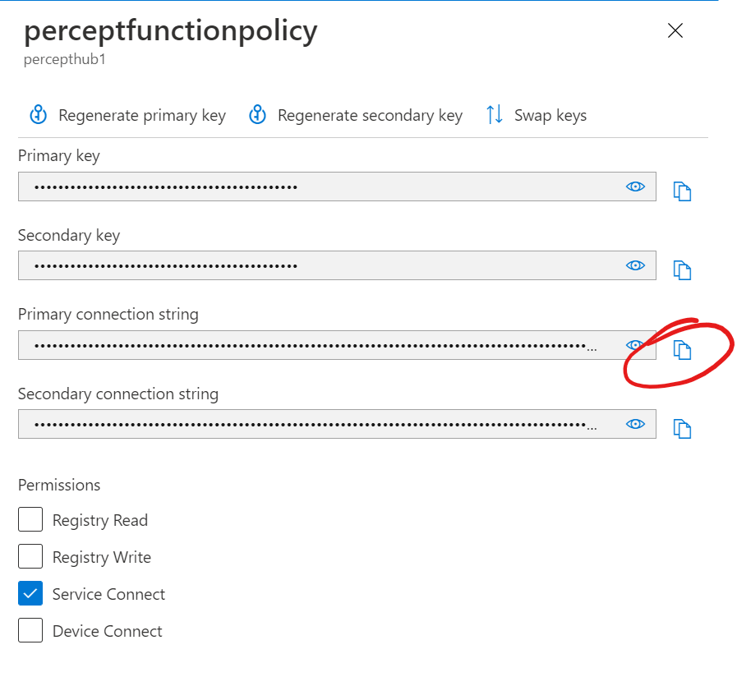Click the Swap keys arrows icon
737x700 pixels.
[x=495, y=115]
